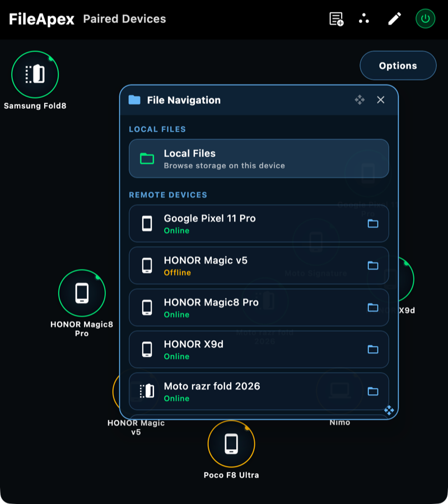448x504 pixels.
Task: Click the blue folder icon beside File Navigation title
Action: [134, 100]
